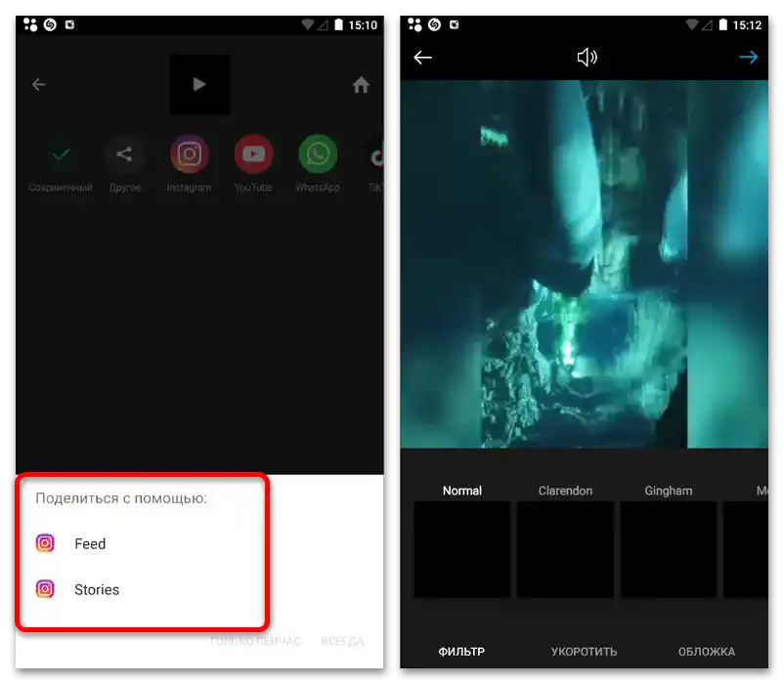The height and width of the screenshot is (684, 784).
Task: Play the video preview thumbnail
Action: coord(200,84)
